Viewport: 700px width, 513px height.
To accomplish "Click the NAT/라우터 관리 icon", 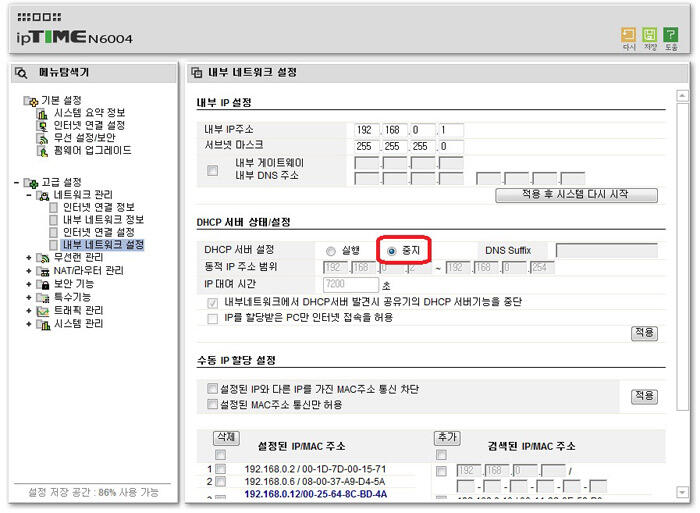I will [43, 271].
